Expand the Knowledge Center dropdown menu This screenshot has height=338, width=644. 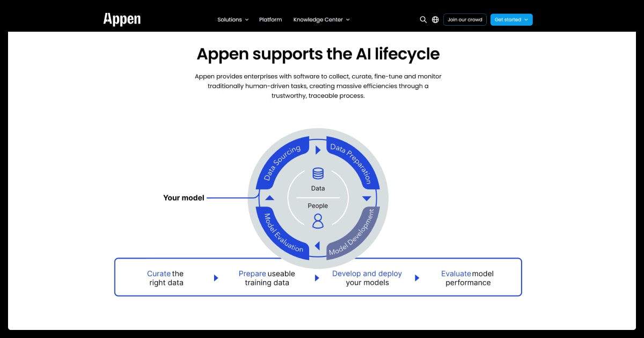[x=321, y=20]
